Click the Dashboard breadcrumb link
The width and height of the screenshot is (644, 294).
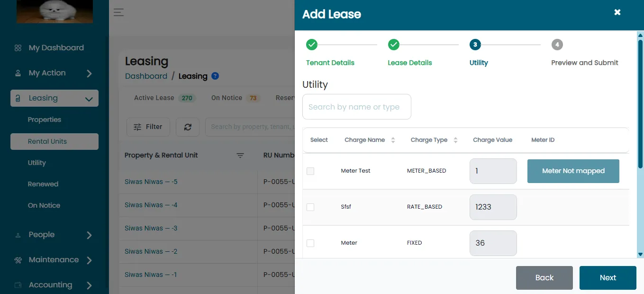point(146,76)
